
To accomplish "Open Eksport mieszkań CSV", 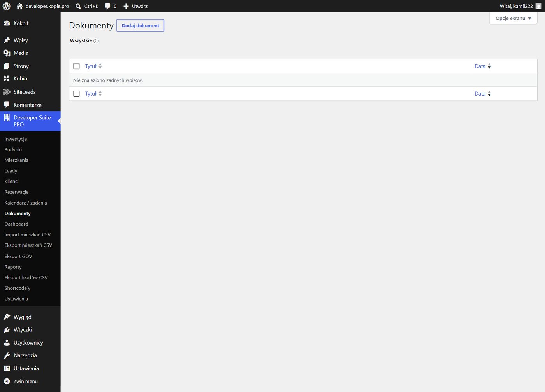I will point(28,245).
